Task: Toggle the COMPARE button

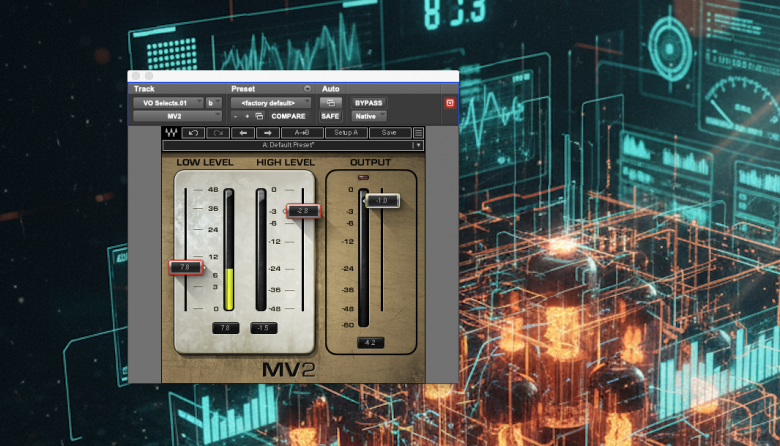Action: pyautogui.click(x=288, y=116)
